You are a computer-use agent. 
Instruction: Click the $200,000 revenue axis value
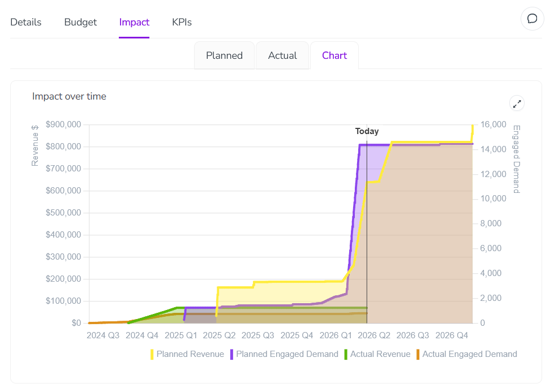63,279
